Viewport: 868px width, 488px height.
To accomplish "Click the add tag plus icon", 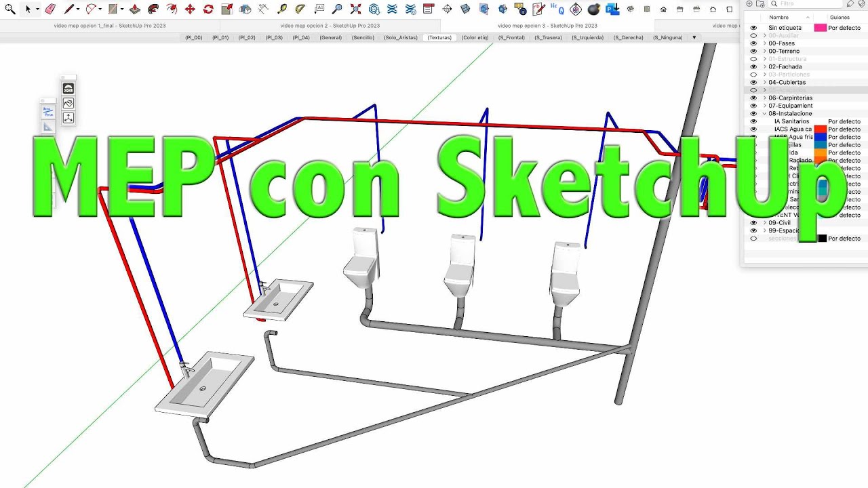I will (x=749, y=4).
